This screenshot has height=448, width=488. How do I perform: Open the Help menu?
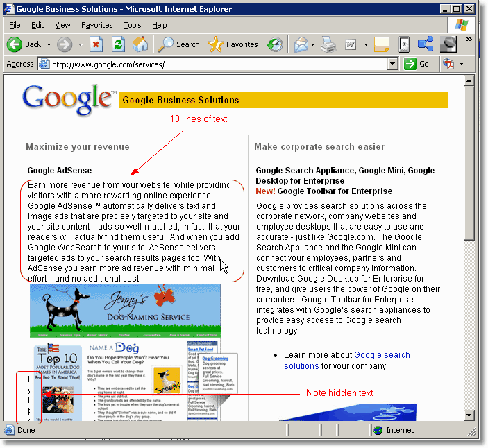point(160,25)
